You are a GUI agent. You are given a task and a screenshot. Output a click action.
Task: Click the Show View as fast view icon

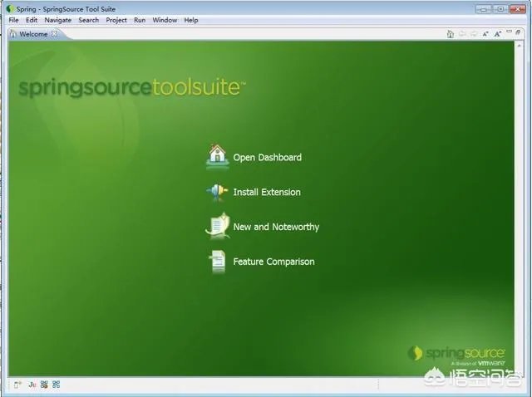click(17, 385)
